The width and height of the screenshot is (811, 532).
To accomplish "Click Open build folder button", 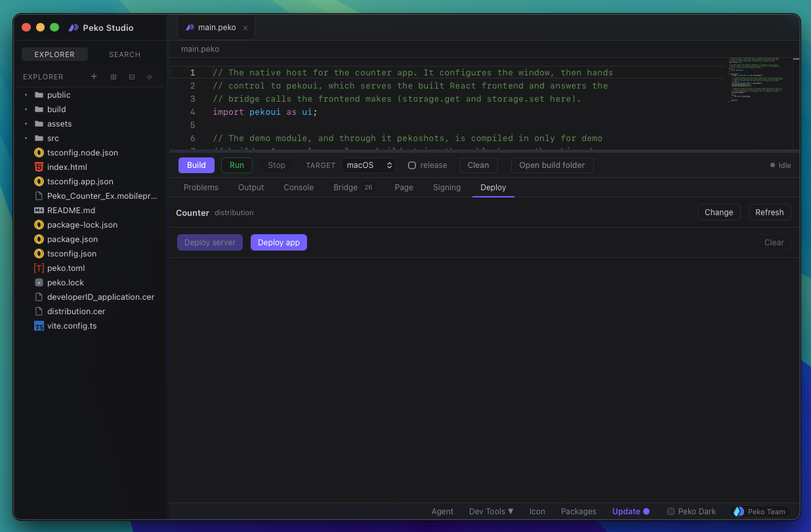I will pyautogui.click(x=552, y=165).
